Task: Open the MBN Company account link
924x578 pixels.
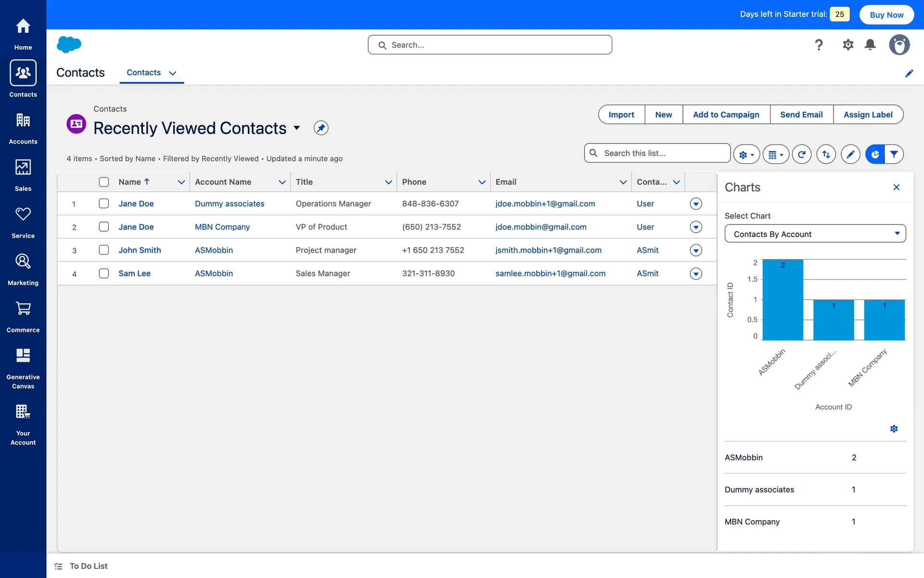Action: 222,227
